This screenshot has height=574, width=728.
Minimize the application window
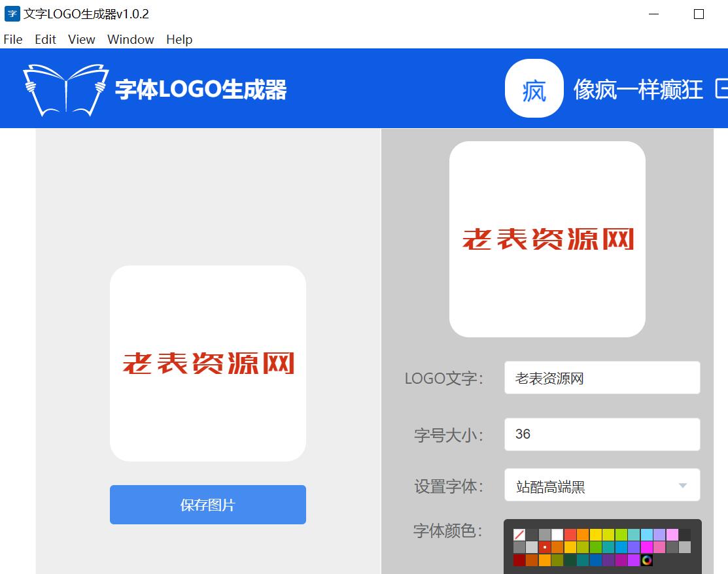tap(654, 14)
